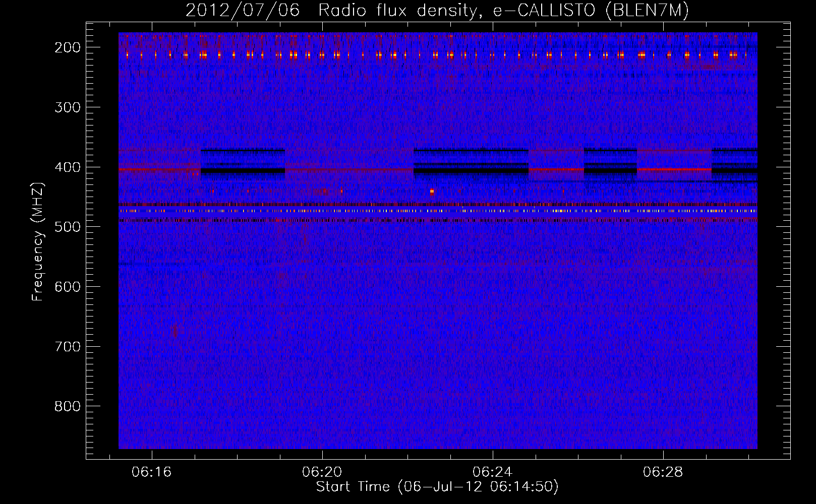The image size is (816, 504).
Task: Click the 300 frequency tick label
Action: (68, 107)
